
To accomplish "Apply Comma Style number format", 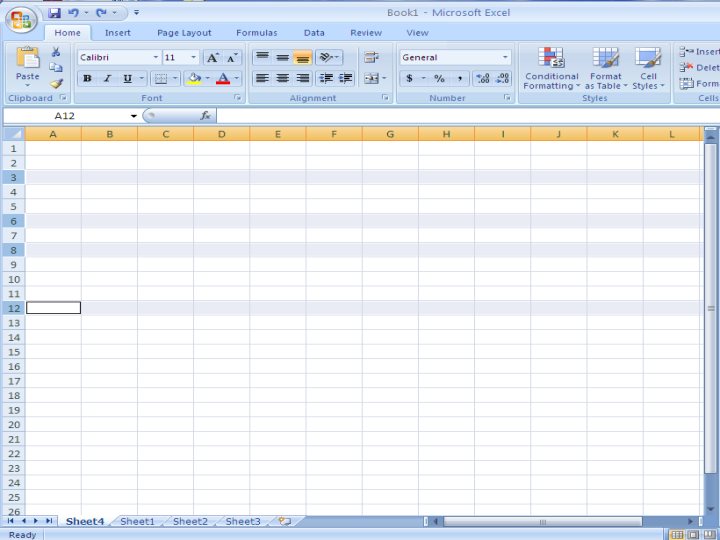I will pyautogui.click(x=459, y=79).
